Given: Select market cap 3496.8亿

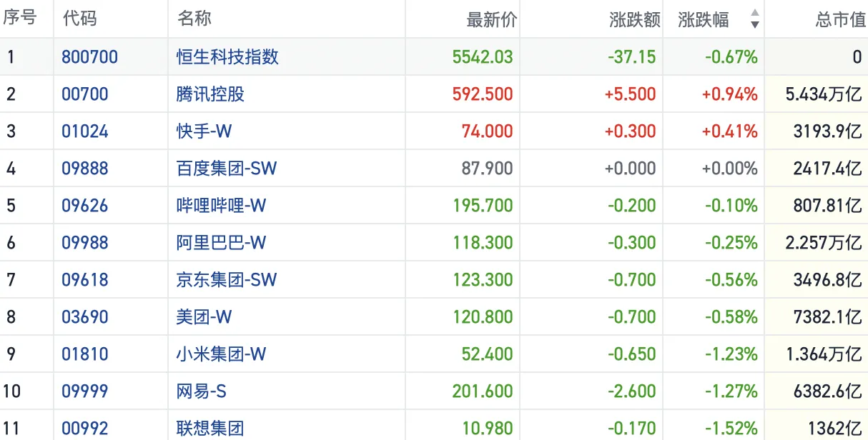Looking at the screenshot, I should click(827, 280).
